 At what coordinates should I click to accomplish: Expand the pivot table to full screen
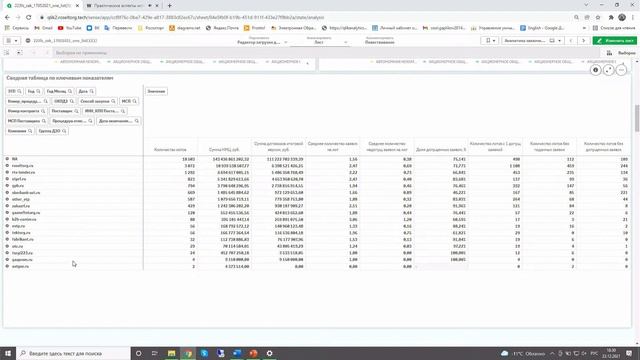pos(609,70)
